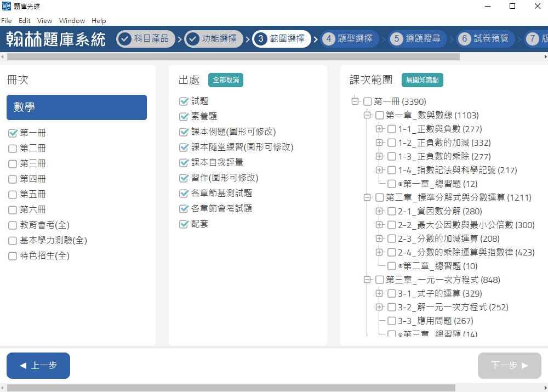The height and width of the screenshot is (392, 548).
Task: Check the 第六冊 volume checkbox
Action: (x=13, y=210)
